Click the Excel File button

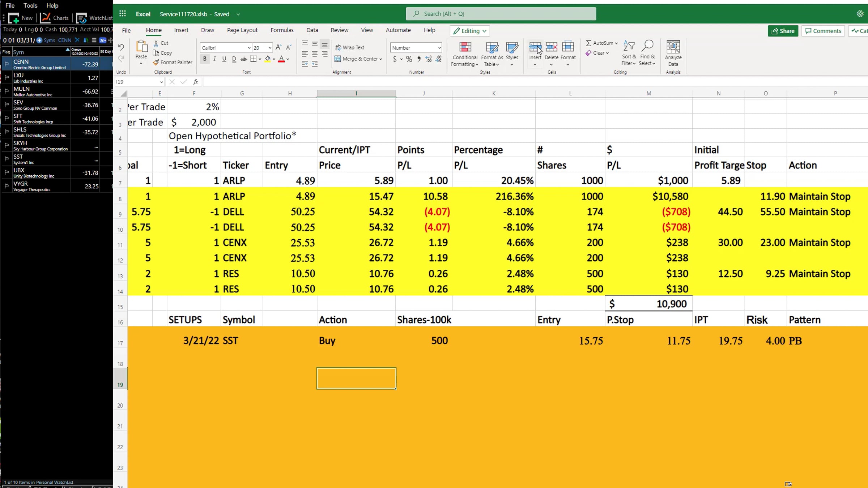[x=126, y=30]
